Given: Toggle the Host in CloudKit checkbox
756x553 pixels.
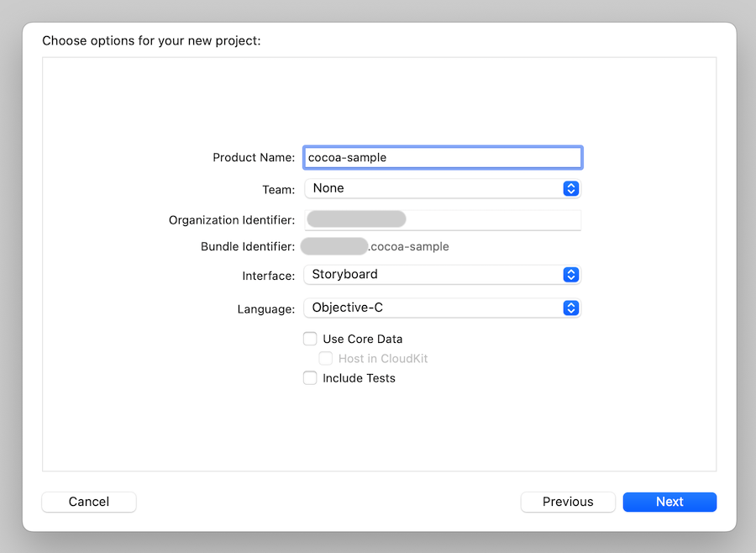Looking at the screenshot, I should point(326,358).
